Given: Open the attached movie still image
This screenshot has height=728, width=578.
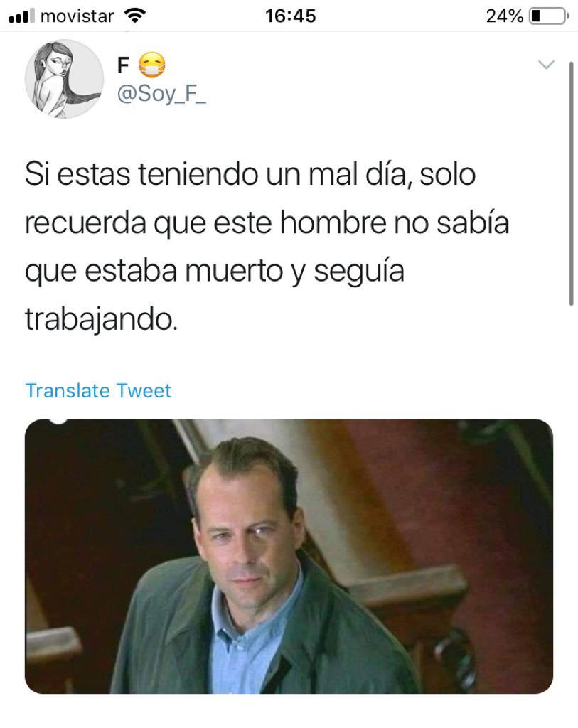Looking at the screenshot, I should [289, 556].
